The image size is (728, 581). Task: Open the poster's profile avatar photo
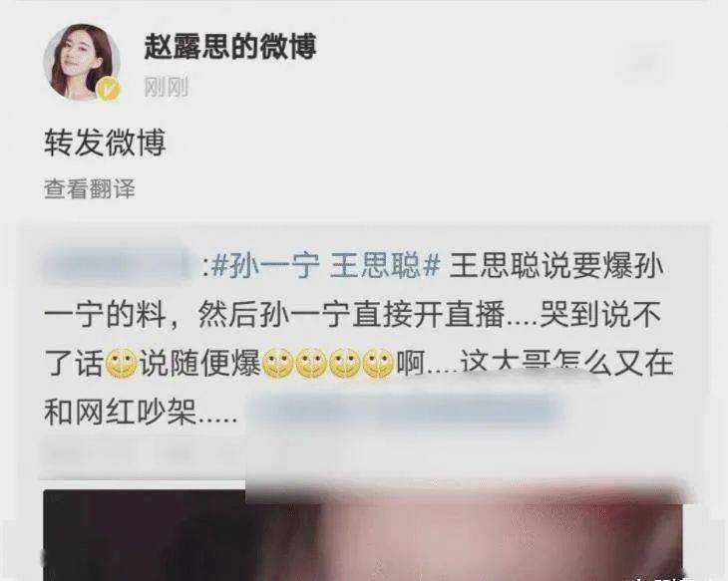[x=82, y=62]
